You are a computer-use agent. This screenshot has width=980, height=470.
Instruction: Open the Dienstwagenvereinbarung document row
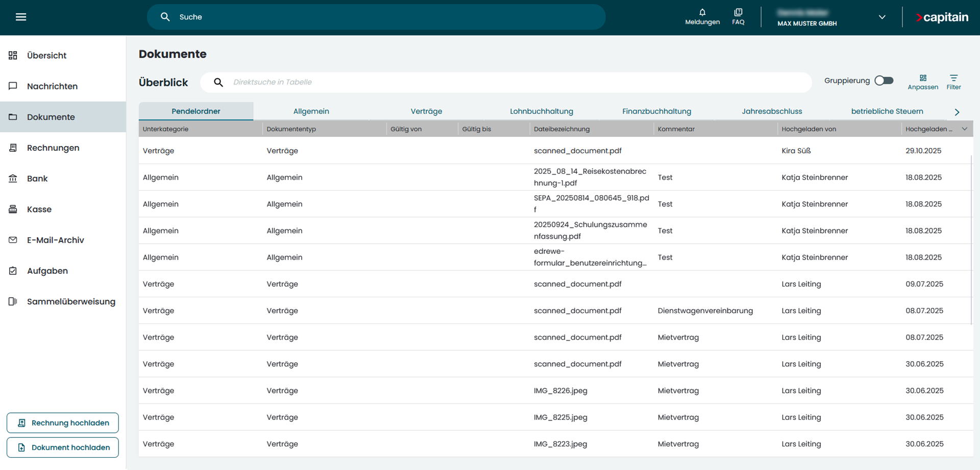[577, 311]
